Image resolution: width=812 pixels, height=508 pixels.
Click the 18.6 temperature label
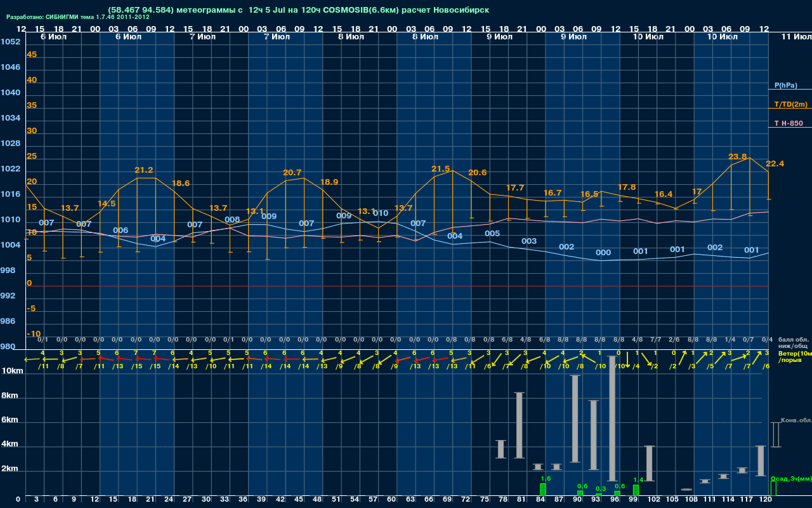pos(181,183)
